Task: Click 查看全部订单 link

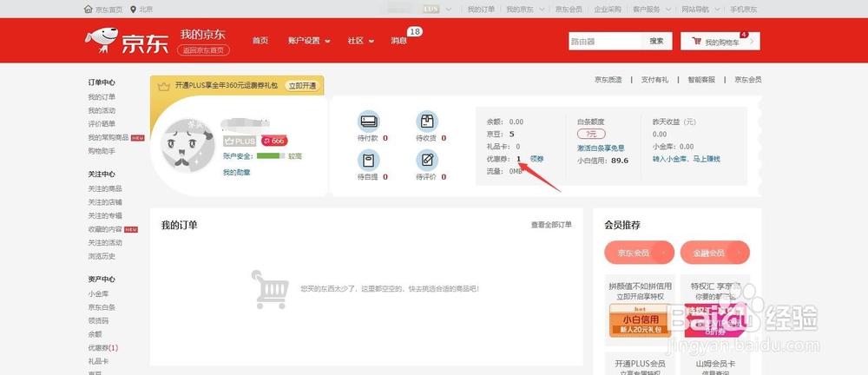Action: coord(551,224)
